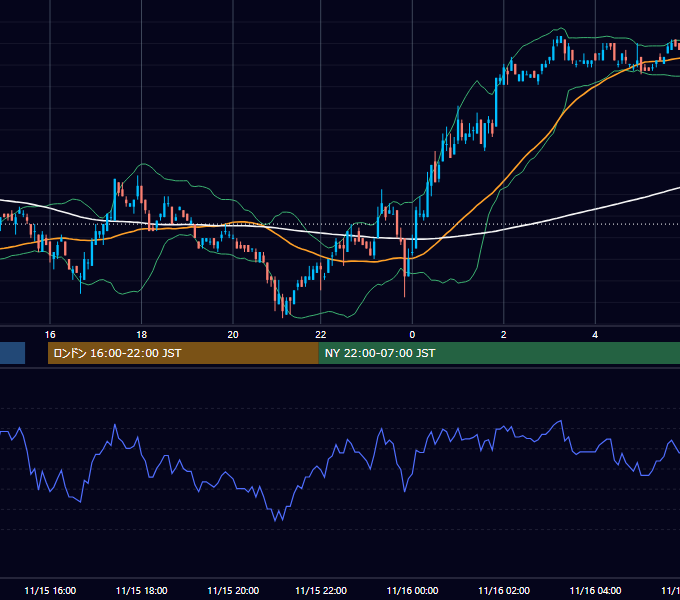This screenshot has width=680, height=600.
Task: Click the blue session bar before the London session
Action: [x=12, y=353]
